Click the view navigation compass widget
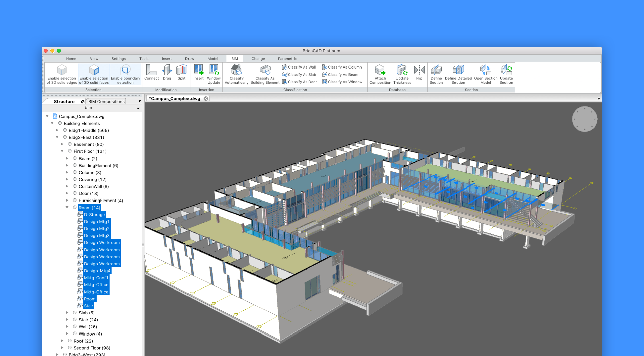Image resolution: width=644 pixels, height=356 pixels. tap(584, 119)
